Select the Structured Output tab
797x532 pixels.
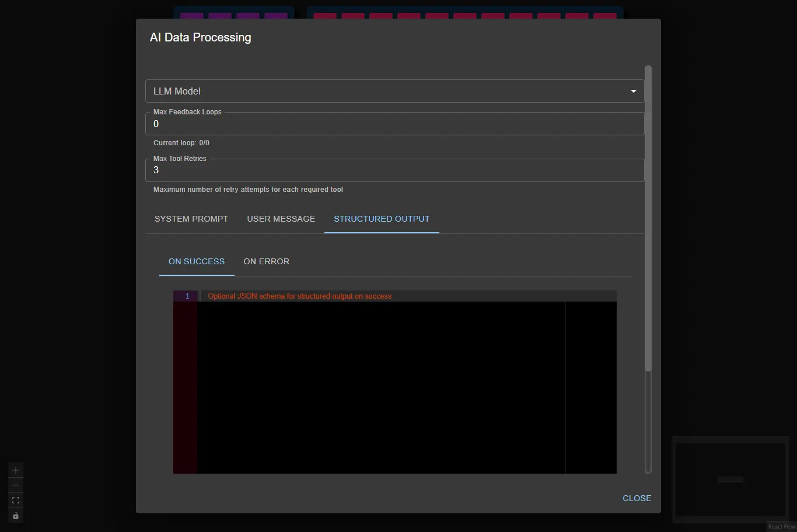click(x=382, y=219)
